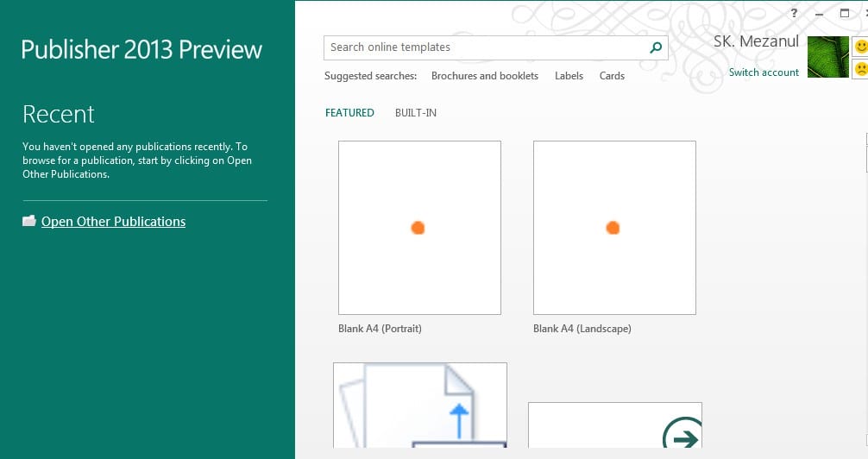Viewport: 868px width, 459px height.
Task: Search suggested Labels templates
Action: coord(569,76)
